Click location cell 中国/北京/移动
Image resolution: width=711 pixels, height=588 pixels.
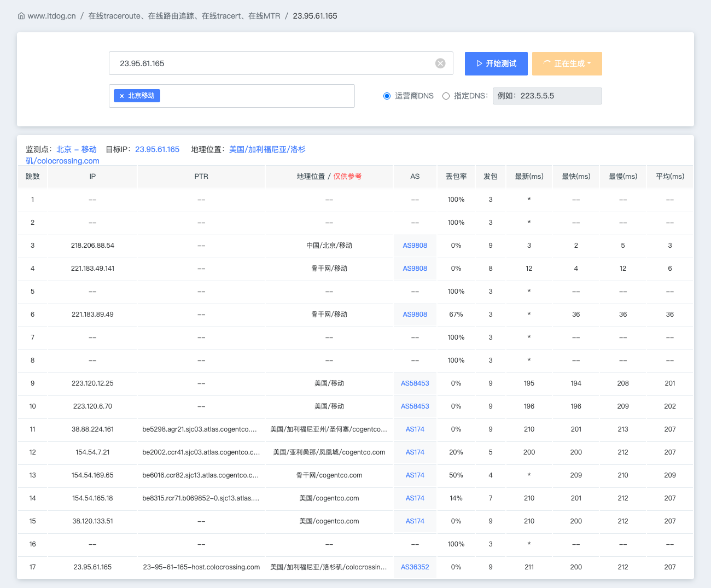tap(329, 246)
